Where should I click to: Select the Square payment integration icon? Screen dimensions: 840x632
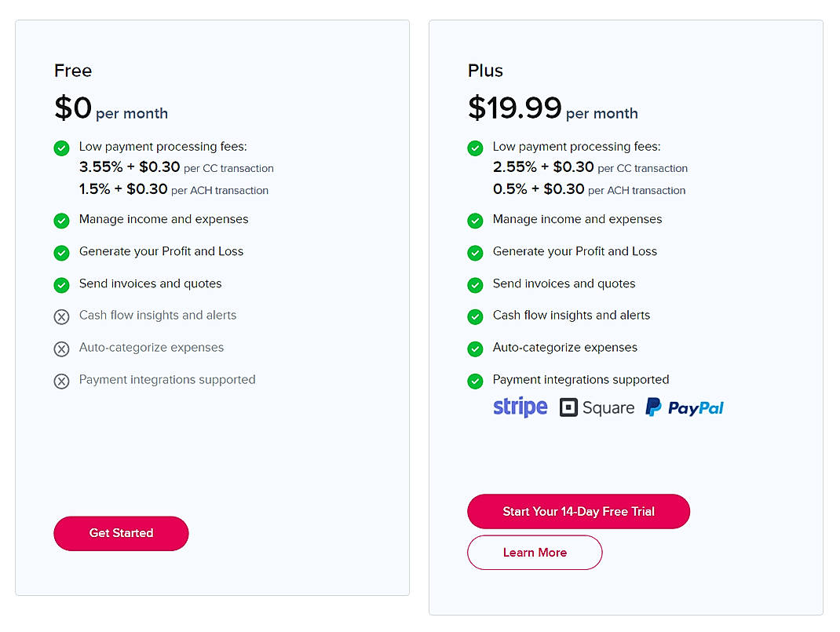point(567,407)
